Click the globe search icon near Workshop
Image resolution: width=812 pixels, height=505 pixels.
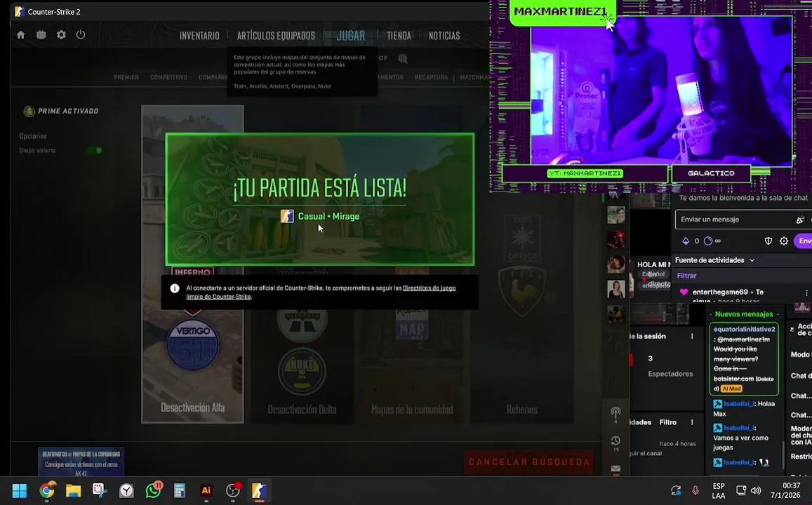(403, 58)
